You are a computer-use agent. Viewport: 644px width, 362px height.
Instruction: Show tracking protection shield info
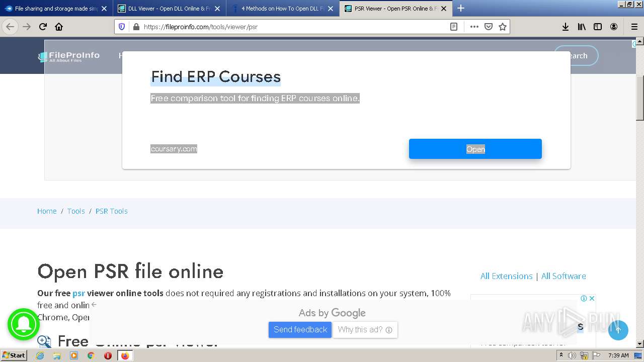click(122, 27)
